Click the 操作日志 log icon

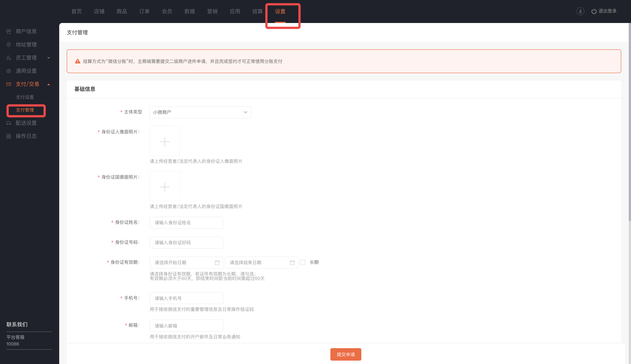point(9,136)
